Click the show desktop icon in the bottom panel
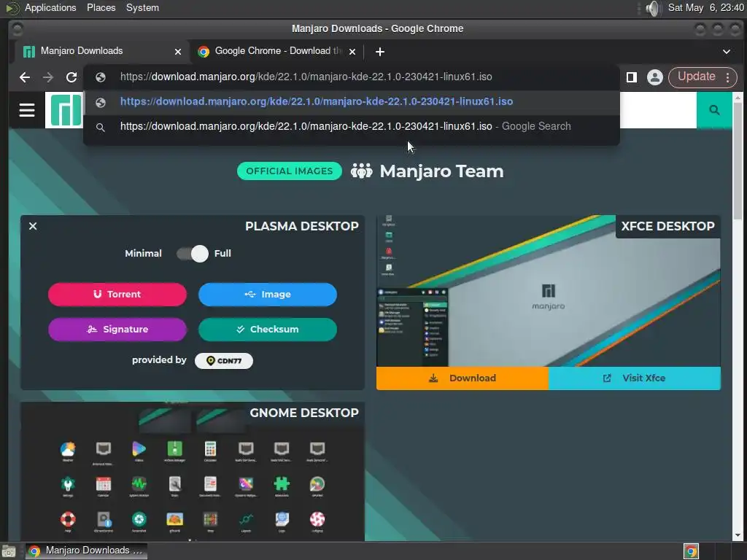Screen dimensions: 747x560 (x=9, y=551)
